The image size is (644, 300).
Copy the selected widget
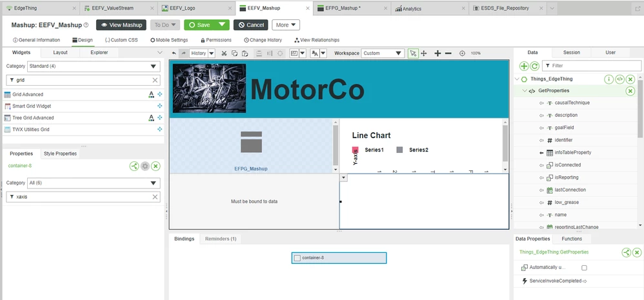[x=234, y=54]
